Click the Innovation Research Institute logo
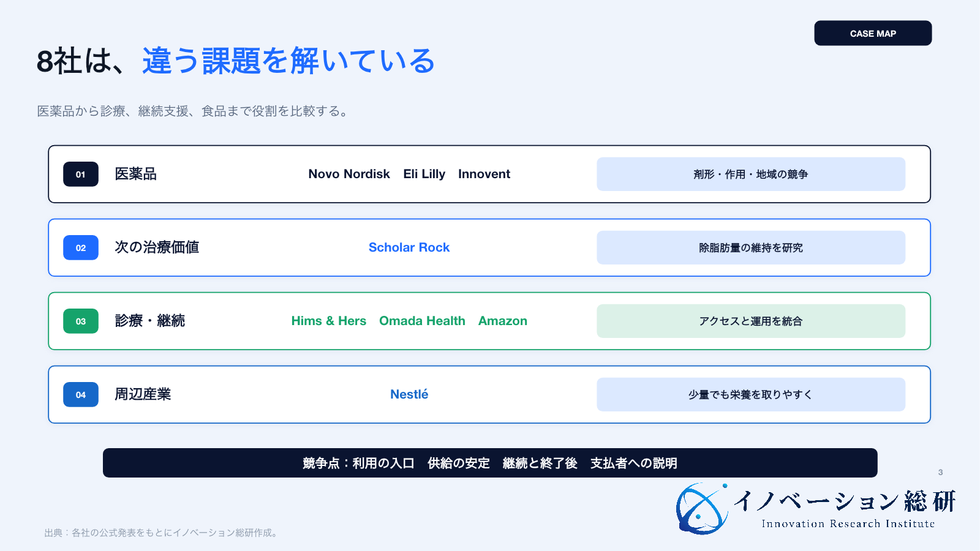This screenshot has height=551, width=980. pos(816,508)
